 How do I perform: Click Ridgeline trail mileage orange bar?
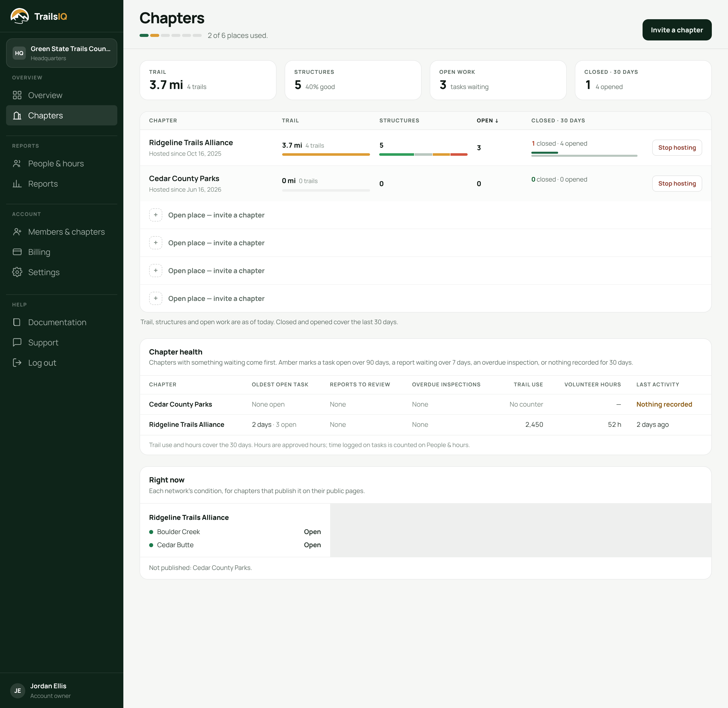(326, 154)
